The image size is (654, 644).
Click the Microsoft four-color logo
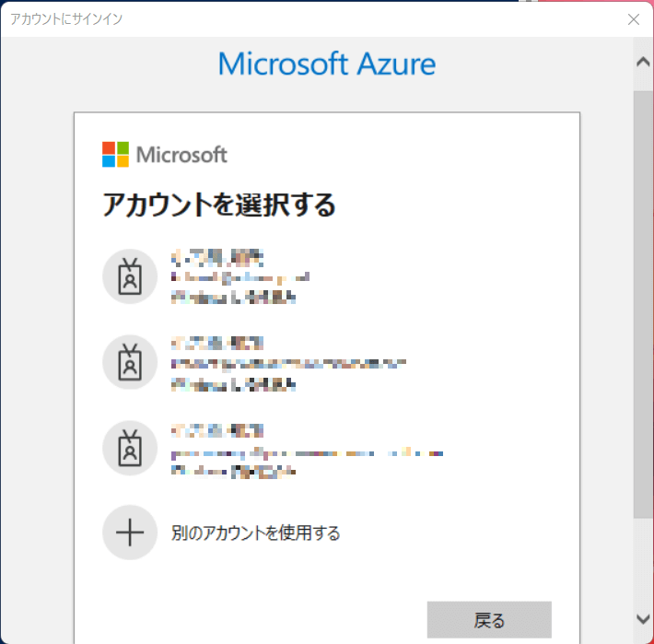pyautogui.click(x=115, y=155)
